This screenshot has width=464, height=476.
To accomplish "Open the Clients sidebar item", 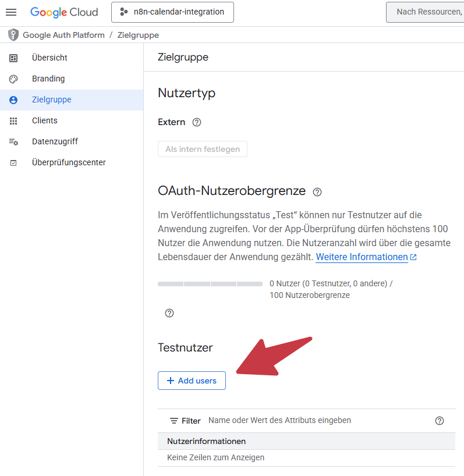I will 72,120.
